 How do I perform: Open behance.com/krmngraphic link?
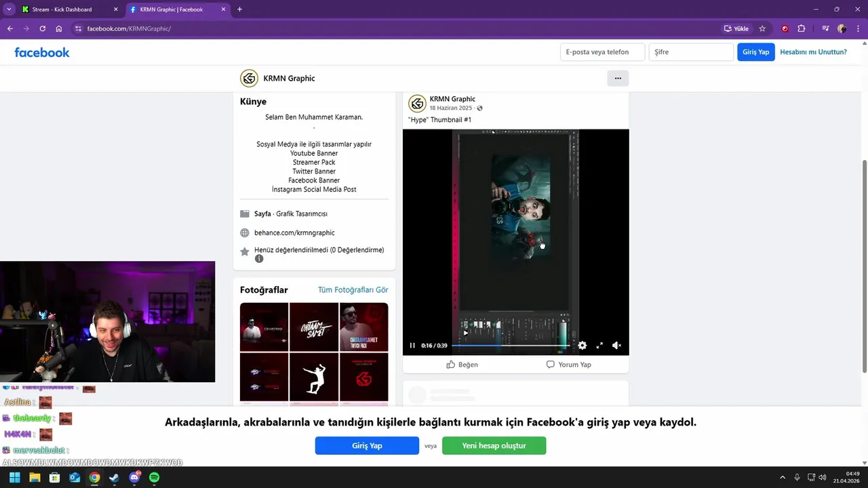[x=294, y=232]
